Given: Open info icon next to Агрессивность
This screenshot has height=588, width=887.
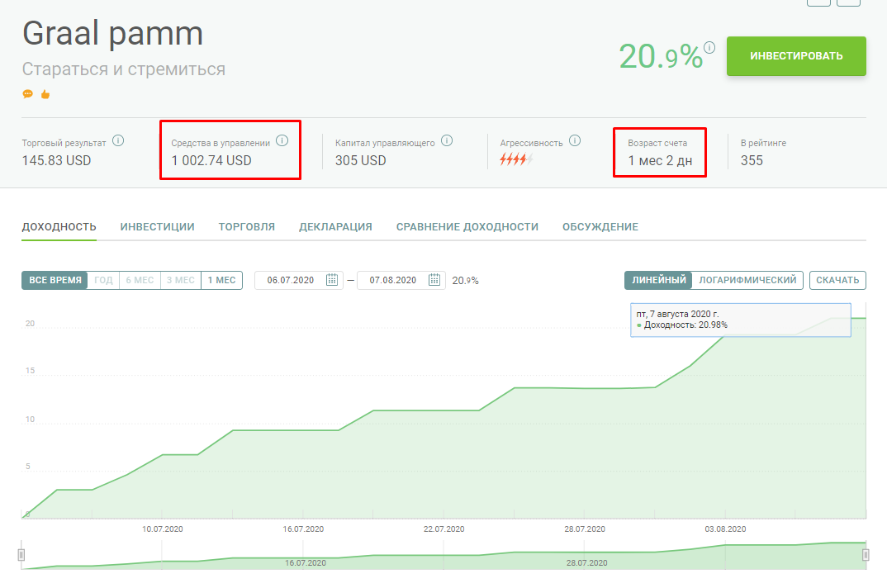Looking at the screenshot, I should [x=575, y=141].
